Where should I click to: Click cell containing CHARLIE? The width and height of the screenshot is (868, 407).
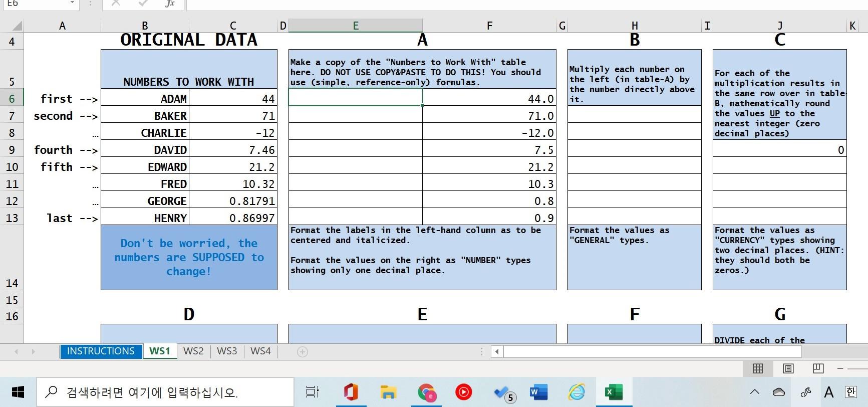(145, 133)
